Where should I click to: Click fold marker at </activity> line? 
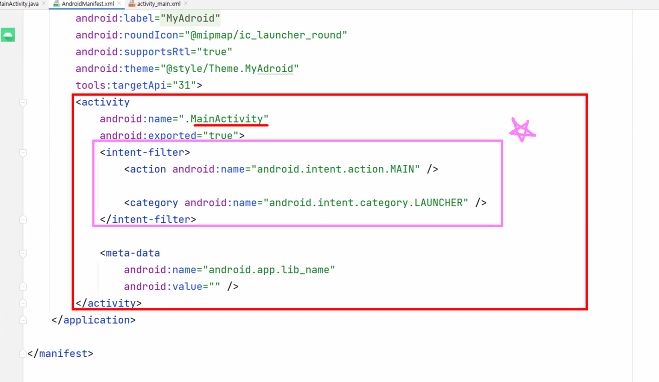[x=23, y=303]
